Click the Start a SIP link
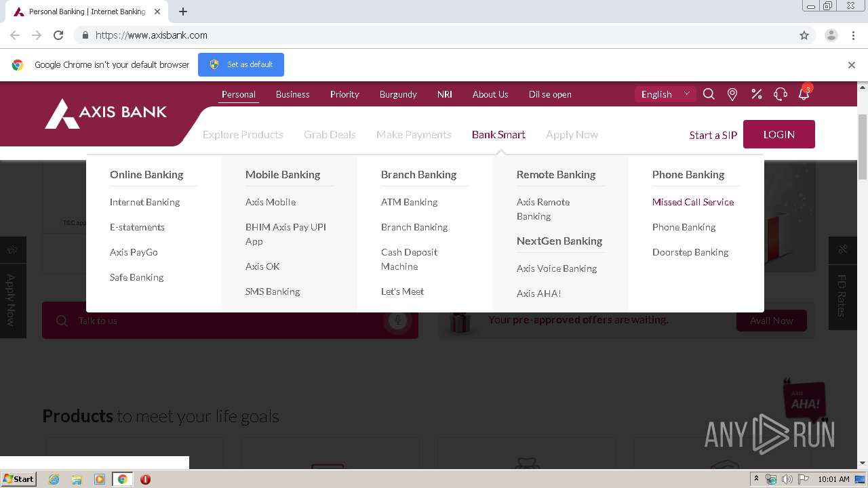Viewport: 868px width, 488px height. pyautogui.click(x=713, y=135)
